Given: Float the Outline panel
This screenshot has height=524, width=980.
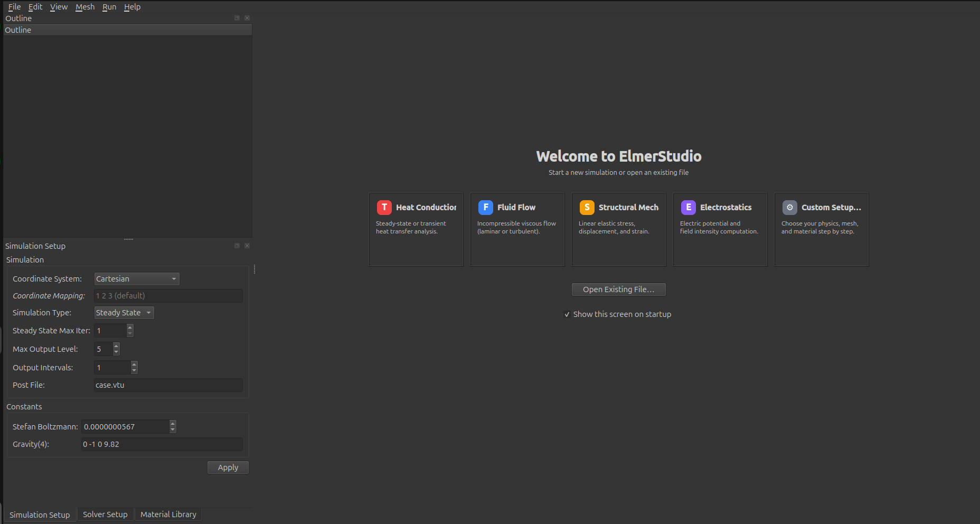Looking at the screenshot, I should pyautogui.click(x=237, y=18).
